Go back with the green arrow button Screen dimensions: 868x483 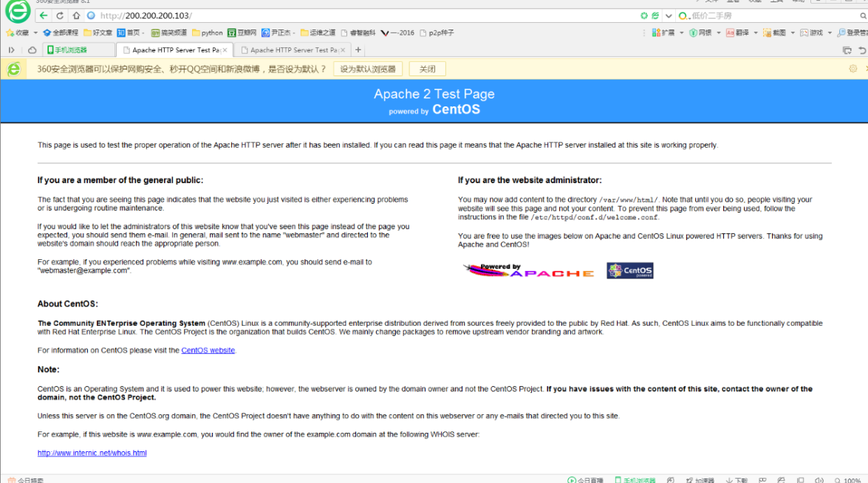[x=43, y=16]
